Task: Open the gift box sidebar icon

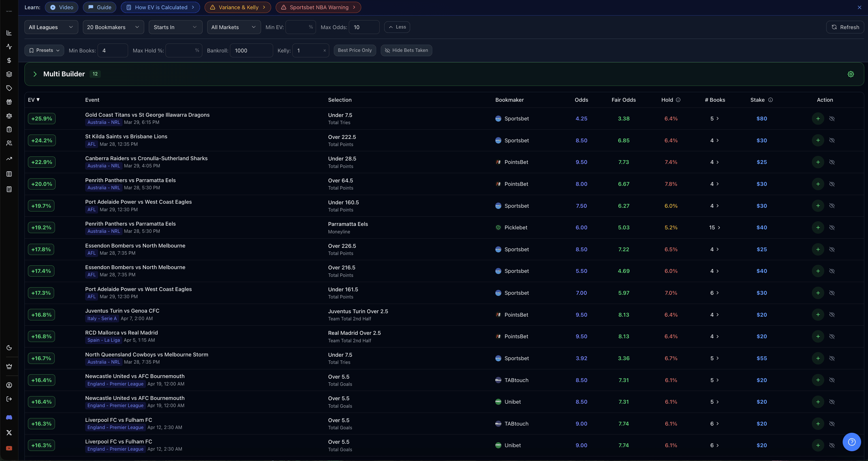Action: (9, 102)
